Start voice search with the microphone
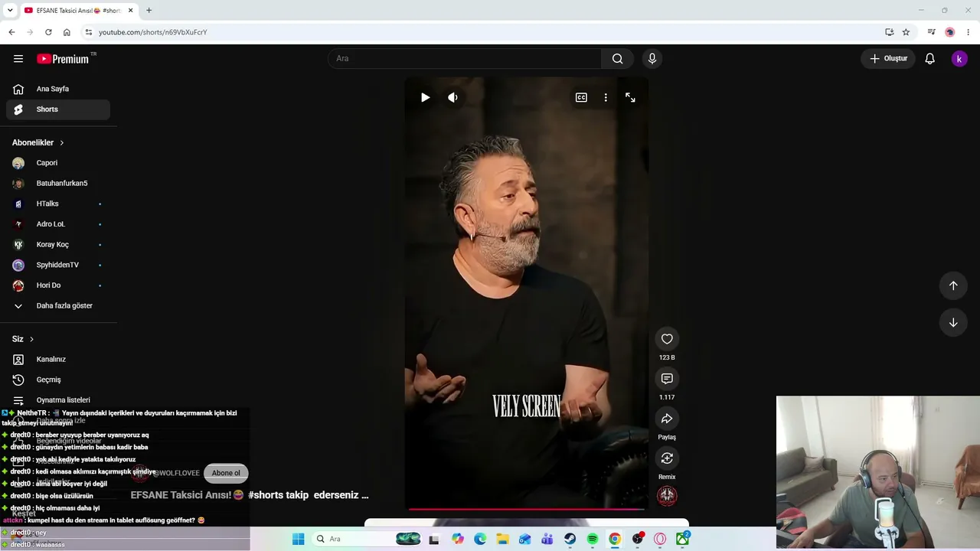 point(652,59)
